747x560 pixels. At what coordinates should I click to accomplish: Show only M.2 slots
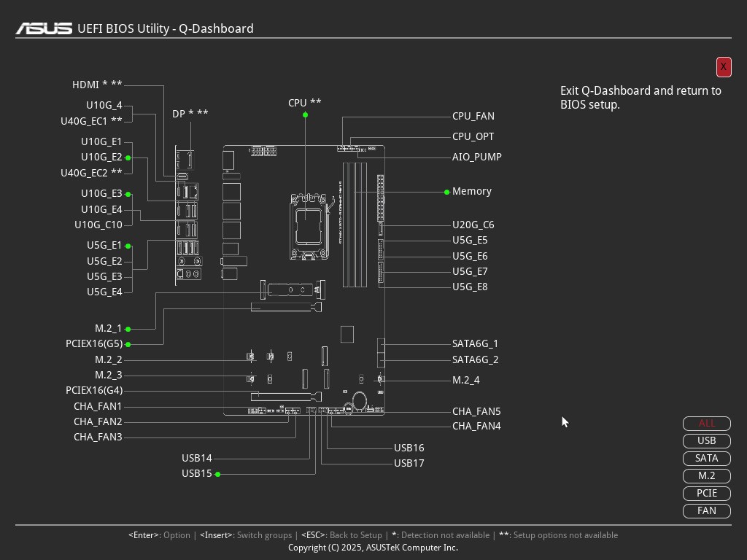pos(706,476)
